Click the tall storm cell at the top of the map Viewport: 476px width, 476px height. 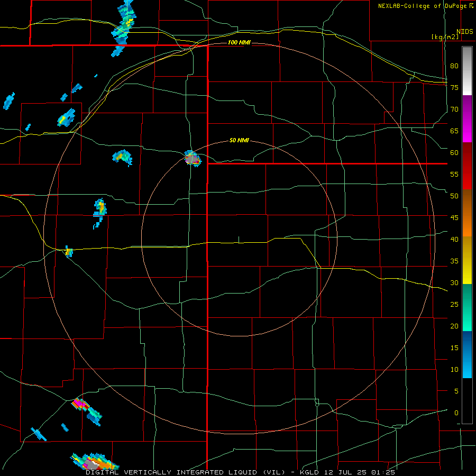click(123, 28)
